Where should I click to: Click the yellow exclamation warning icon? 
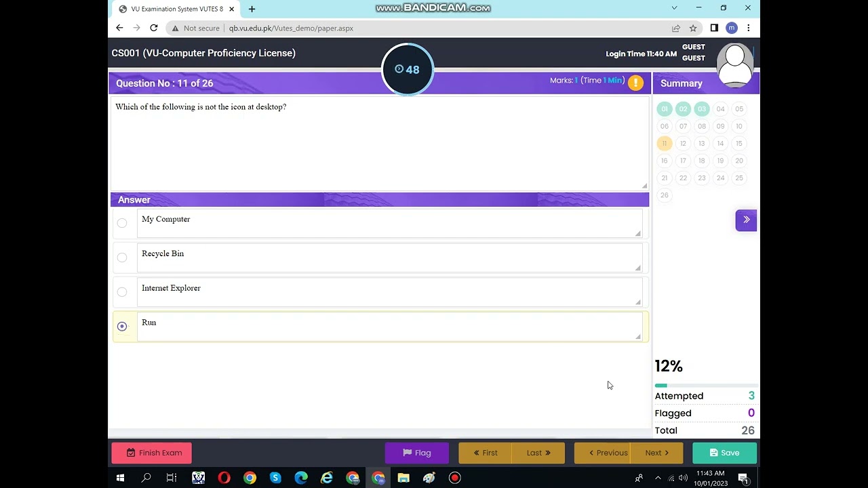click(635, 83)
